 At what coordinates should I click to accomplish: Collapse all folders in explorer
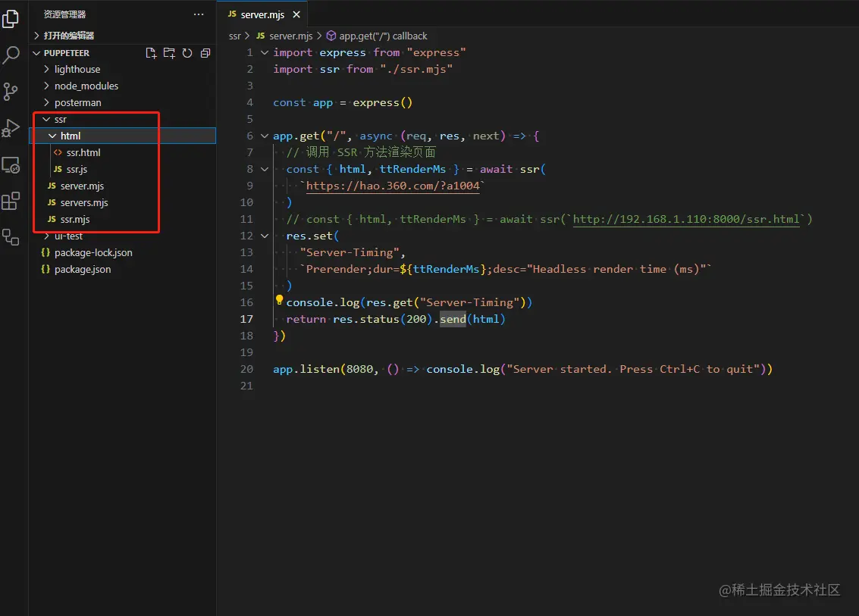click(205, 53)
